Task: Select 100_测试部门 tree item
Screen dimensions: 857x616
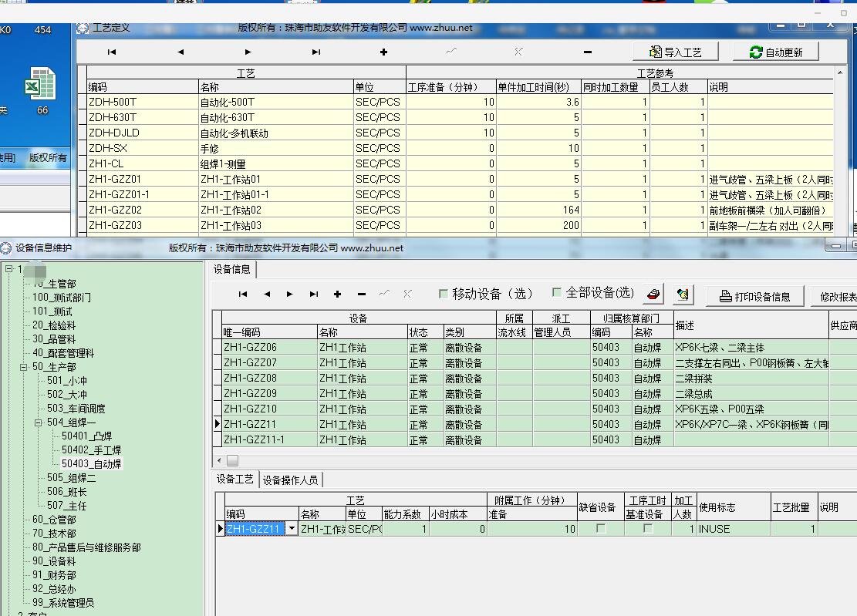Action: (x=61, y=298)
